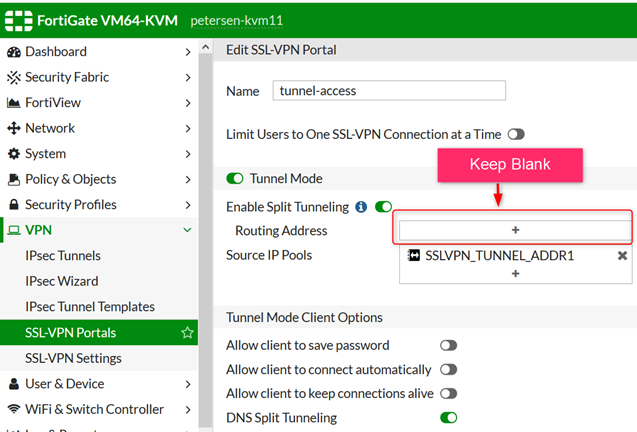
Task: Click the Dashboard icon in sidebar
Action: click(14, 52)
